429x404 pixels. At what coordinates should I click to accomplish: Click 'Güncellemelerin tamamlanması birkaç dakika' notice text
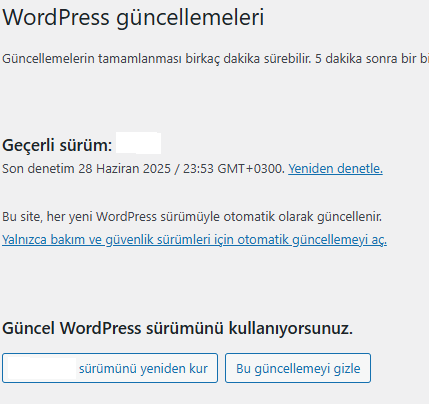[215, 59]
